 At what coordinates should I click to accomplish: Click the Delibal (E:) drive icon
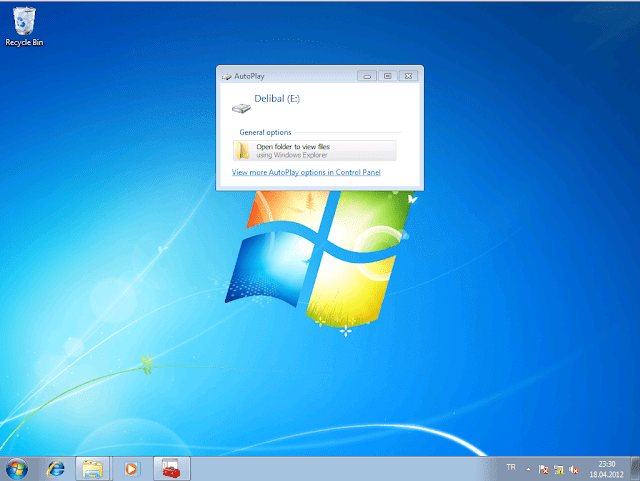click(239, 106)
